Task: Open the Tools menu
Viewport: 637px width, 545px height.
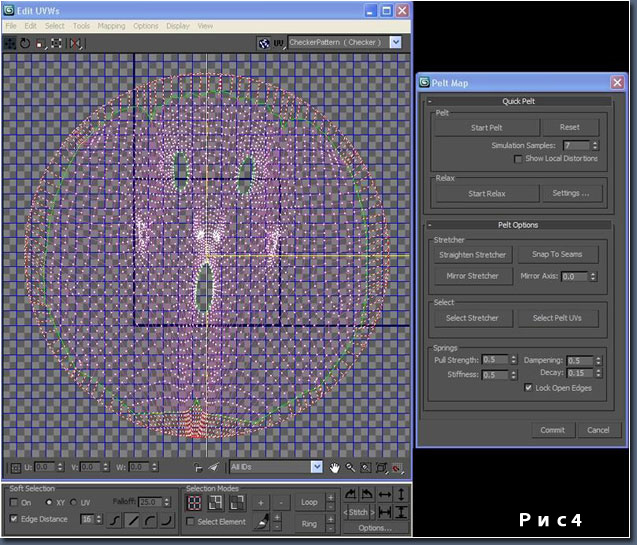Action: click(x=81, y=25)
